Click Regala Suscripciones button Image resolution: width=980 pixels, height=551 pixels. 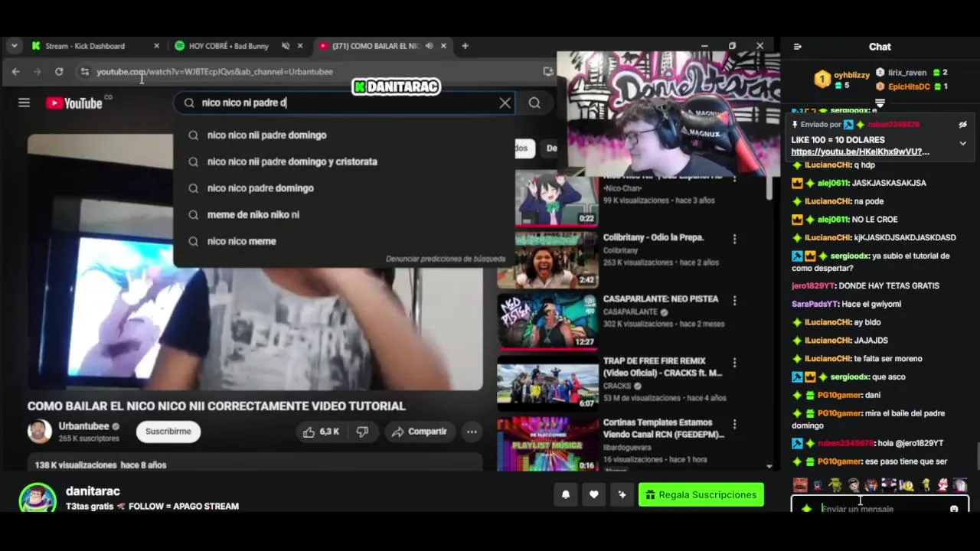point(701,495)
